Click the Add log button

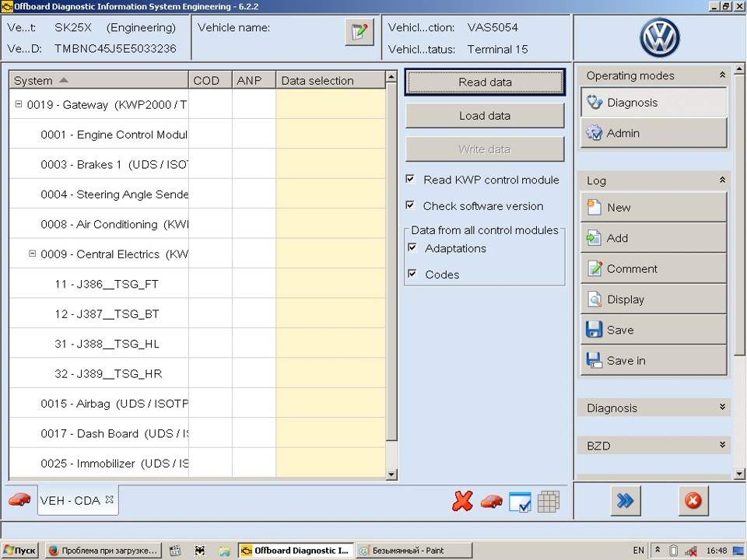pyautogui.click(x=654, y=238)
